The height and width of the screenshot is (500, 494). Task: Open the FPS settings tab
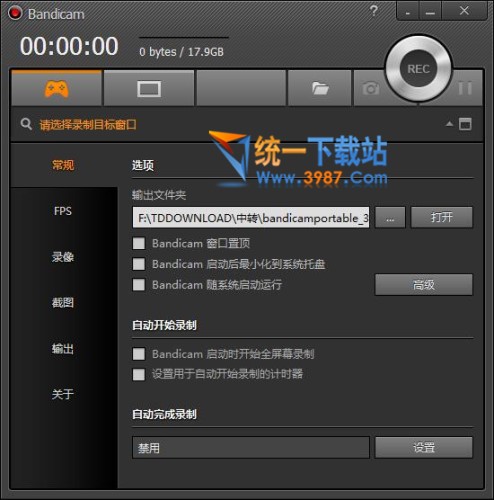pos(63,211)
